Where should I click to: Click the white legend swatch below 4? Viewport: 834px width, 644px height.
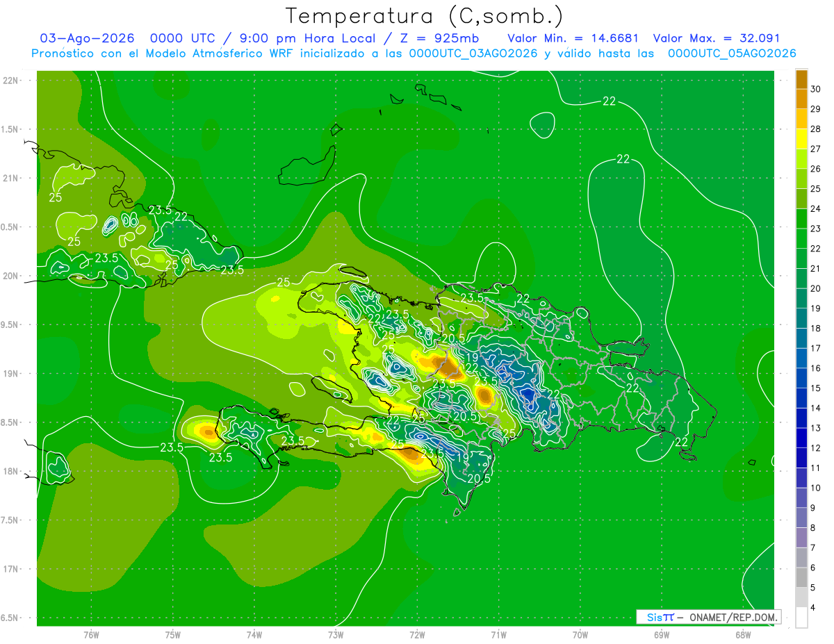coord(801,618)
